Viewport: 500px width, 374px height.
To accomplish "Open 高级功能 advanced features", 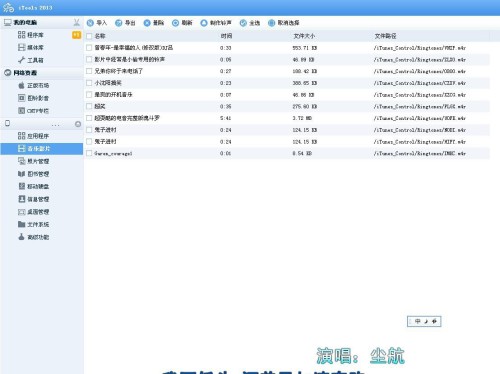I will pos(33,237).
